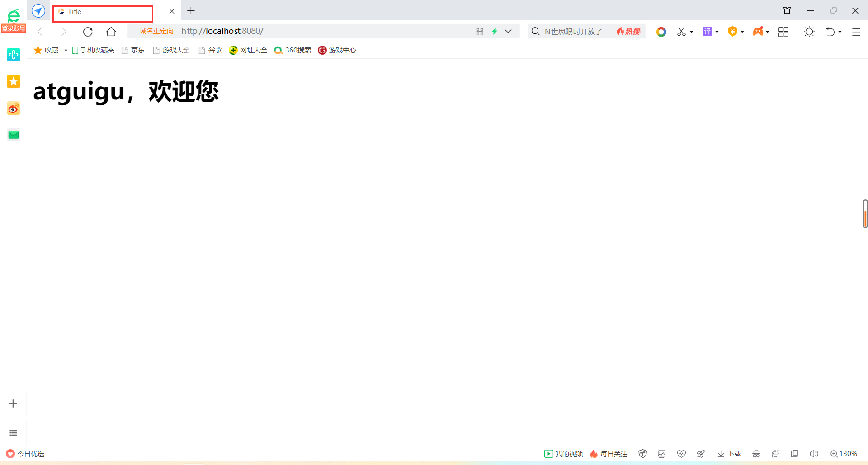Click the teal sidebar app icon
Image resolution: width=868 pixels, height=465 pixels.
[14, 55]
